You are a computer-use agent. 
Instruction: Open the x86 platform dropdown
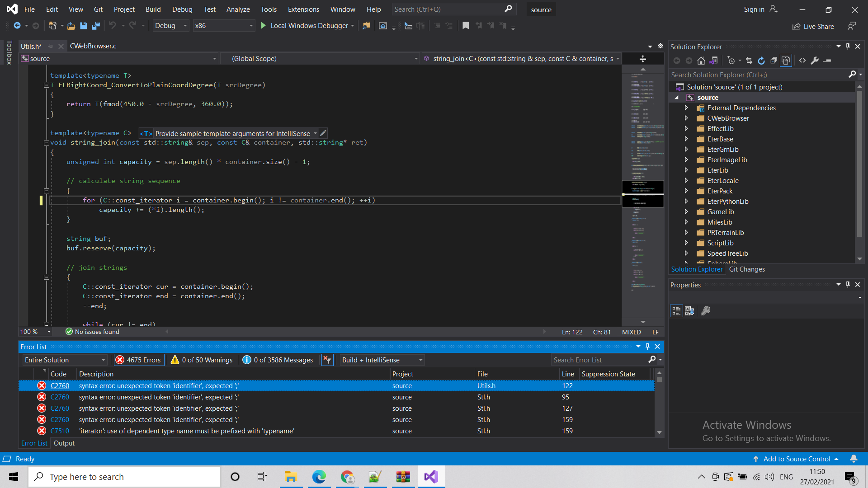[x=224, y=26]
